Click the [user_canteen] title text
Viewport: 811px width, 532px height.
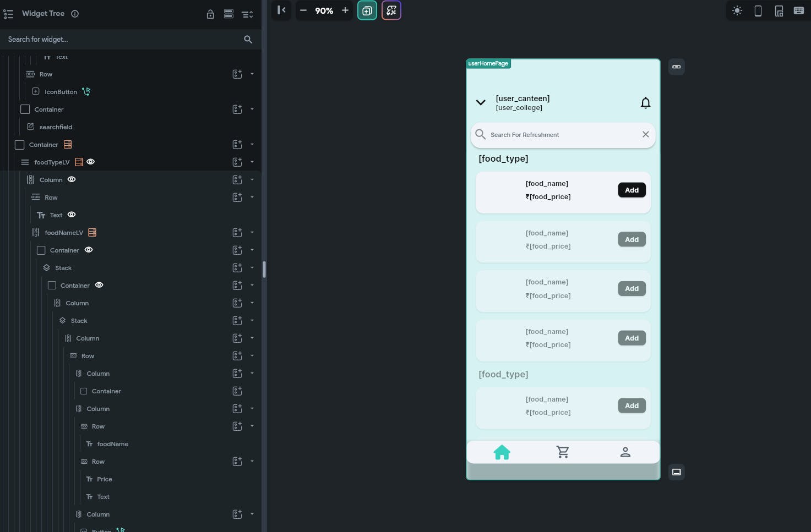click(x=522, y=98)
